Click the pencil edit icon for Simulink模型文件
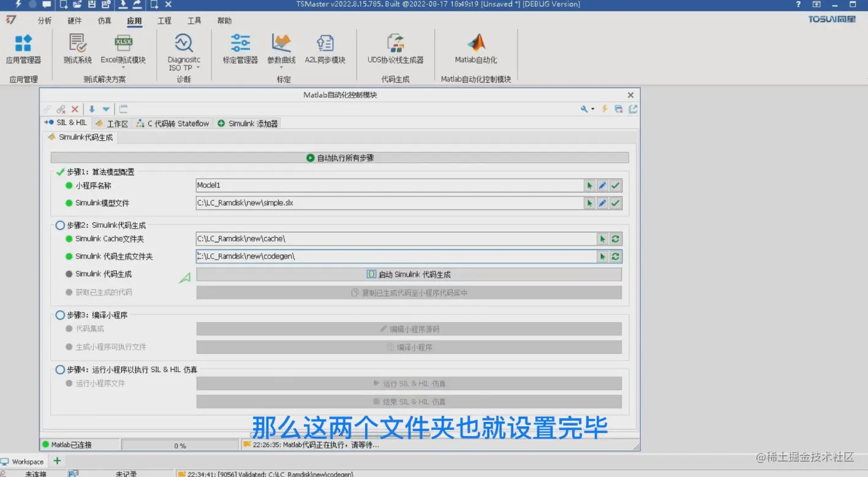Screen dimensions: 868x477 pos(603,203)
